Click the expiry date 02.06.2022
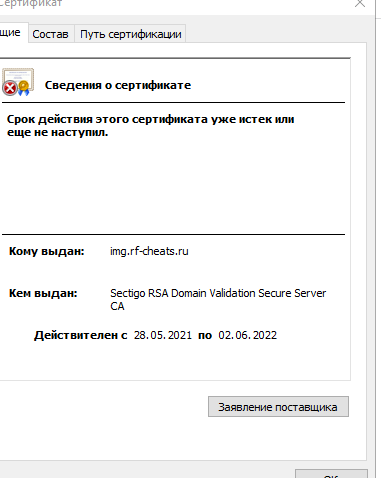Viewport: 381px width, 478px height. 248,335
